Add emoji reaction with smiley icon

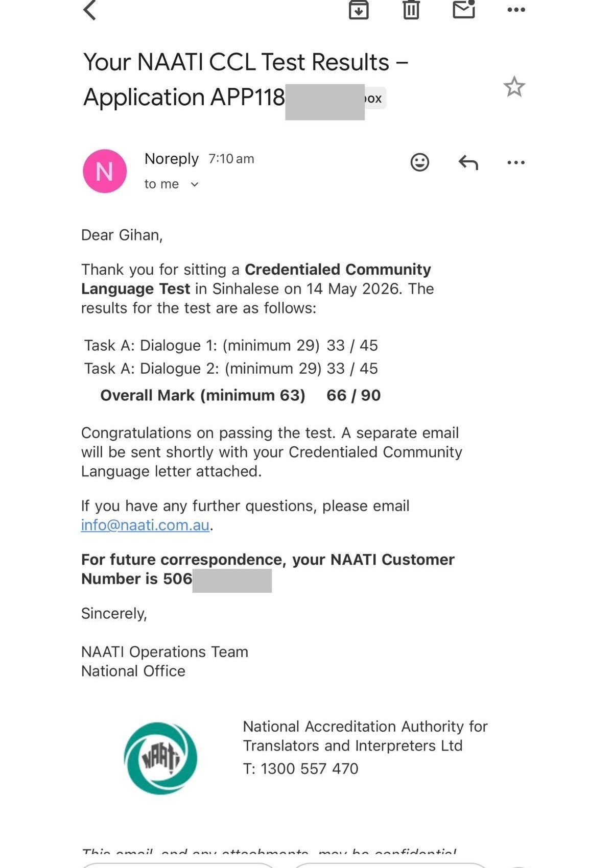pyautogui.click(x=420, y=162)
